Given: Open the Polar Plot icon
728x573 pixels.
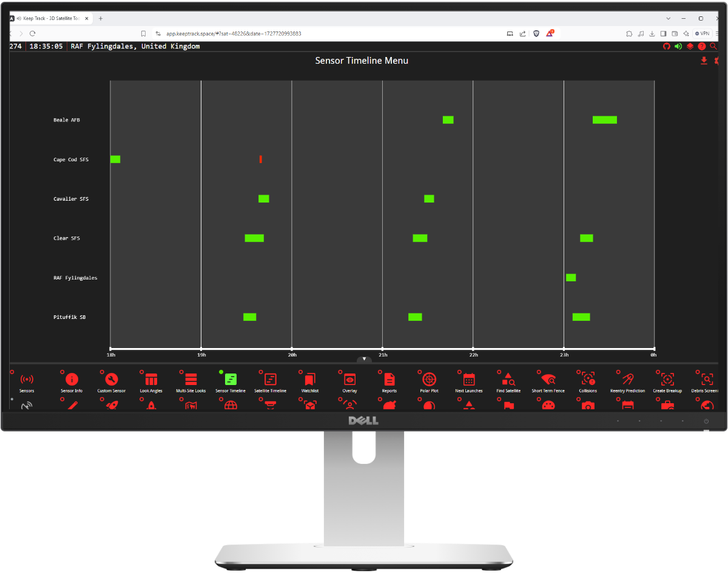Looking at the screenshot, I should [x=429, y=380].
